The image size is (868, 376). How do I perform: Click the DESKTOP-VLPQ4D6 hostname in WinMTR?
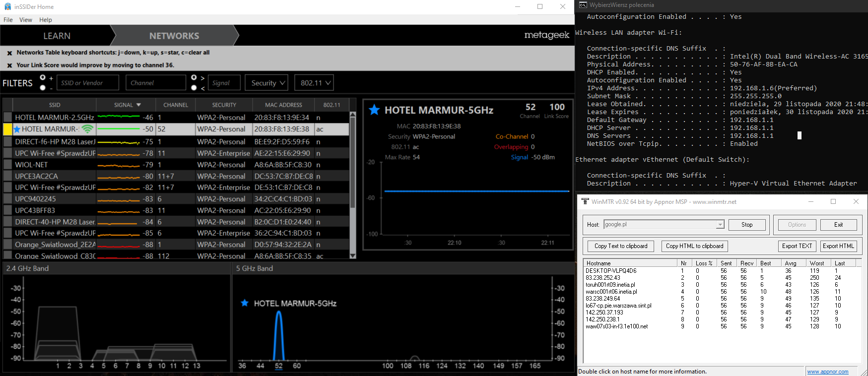point(611,271)
